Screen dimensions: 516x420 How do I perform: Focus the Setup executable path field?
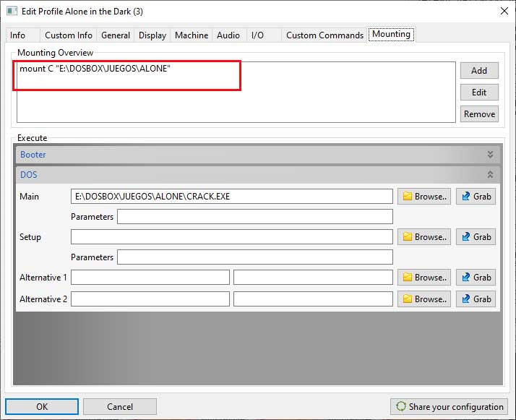point(232,237)
